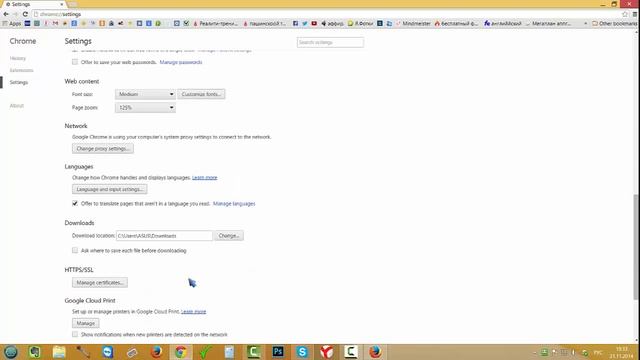The height and width of the screenshot is (360, 640).
Task: Open the Chrome menu icon
Action: (635, 14)
